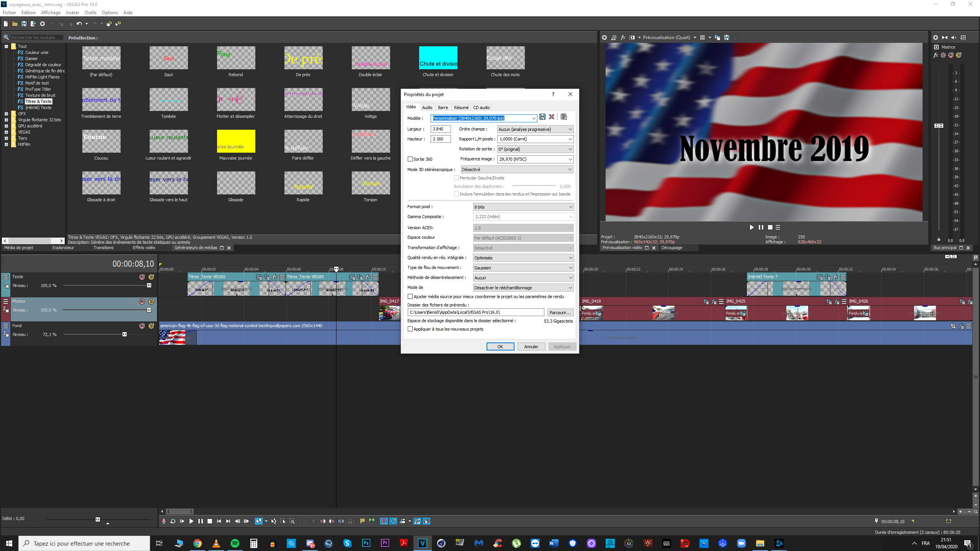Enable the Sortie 360 checkbox
This screenshot has width=980, height=551.
[410, 159]
